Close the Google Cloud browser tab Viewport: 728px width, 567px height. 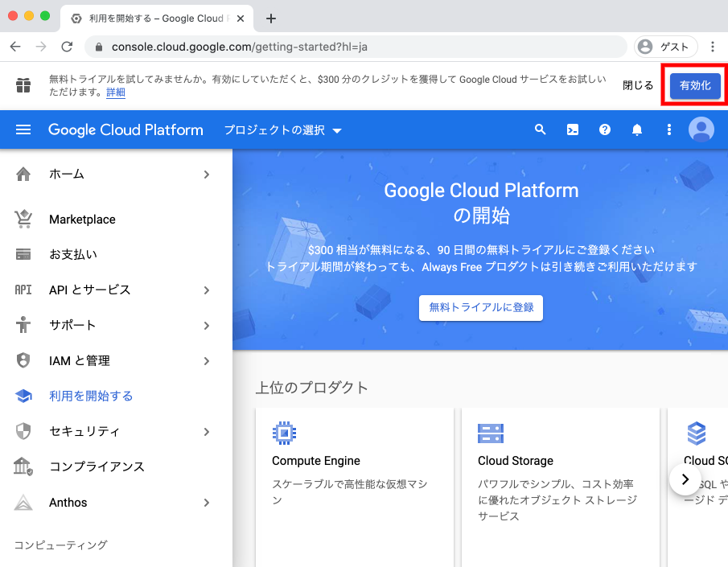coord(241,18)
